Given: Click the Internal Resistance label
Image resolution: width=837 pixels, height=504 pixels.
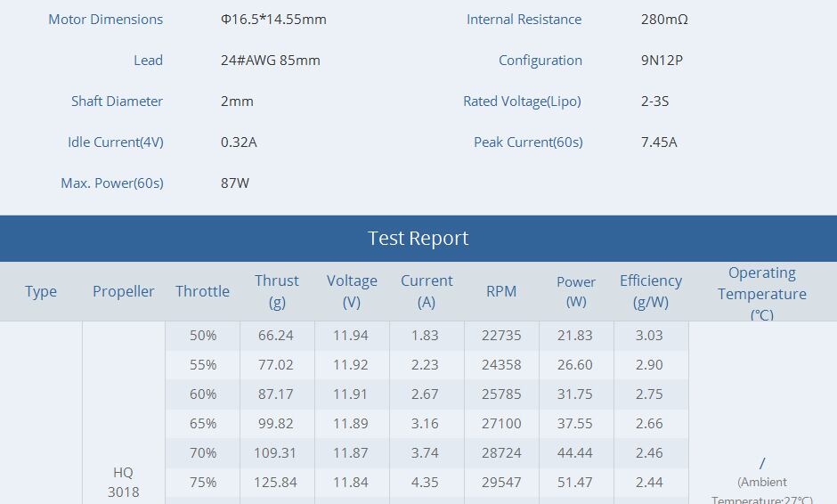Looking at the screenshot, I should pos(524,20).
